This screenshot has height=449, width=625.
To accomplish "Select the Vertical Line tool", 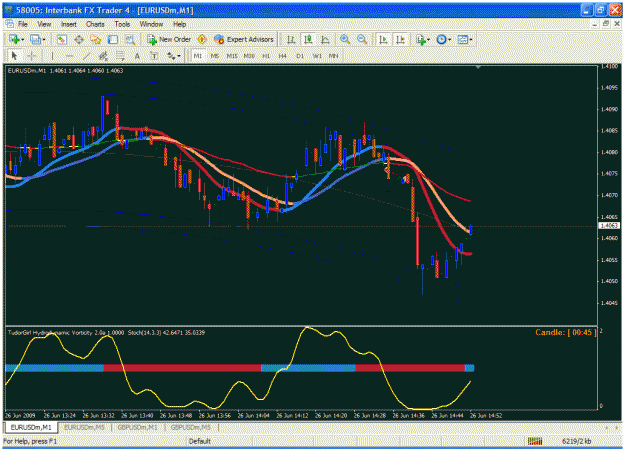I will click(x=52, y=56).
